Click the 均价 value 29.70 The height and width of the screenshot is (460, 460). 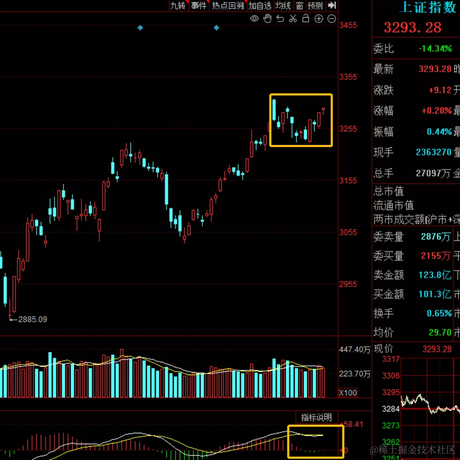click(x=440, y=332)
